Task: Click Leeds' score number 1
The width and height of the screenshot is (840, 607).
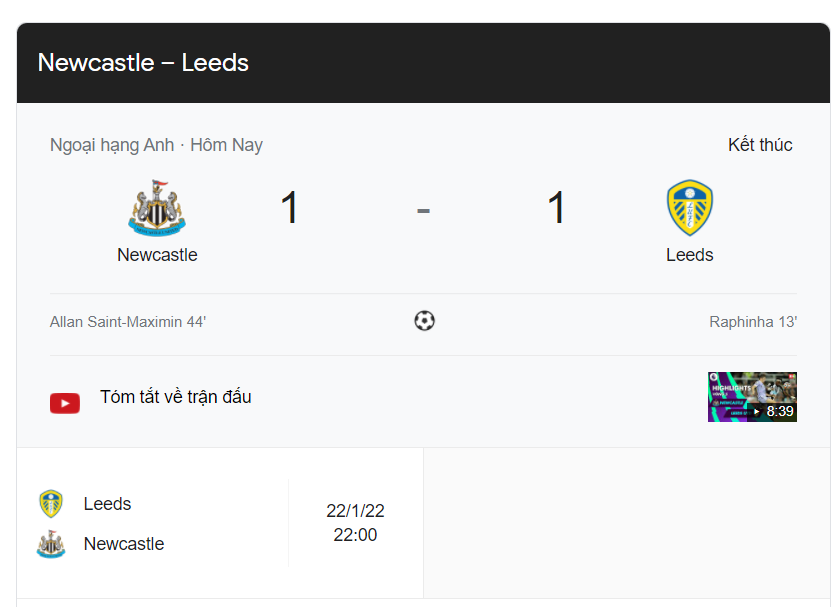Action: 556,207
